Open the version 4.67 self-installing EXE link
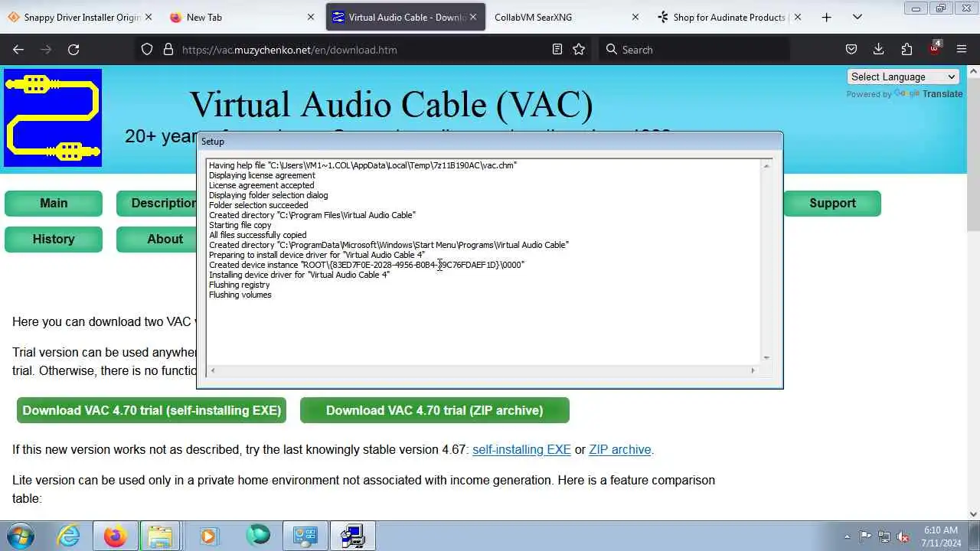This screenshot has height=551, width=980. (x=521, y=450)
